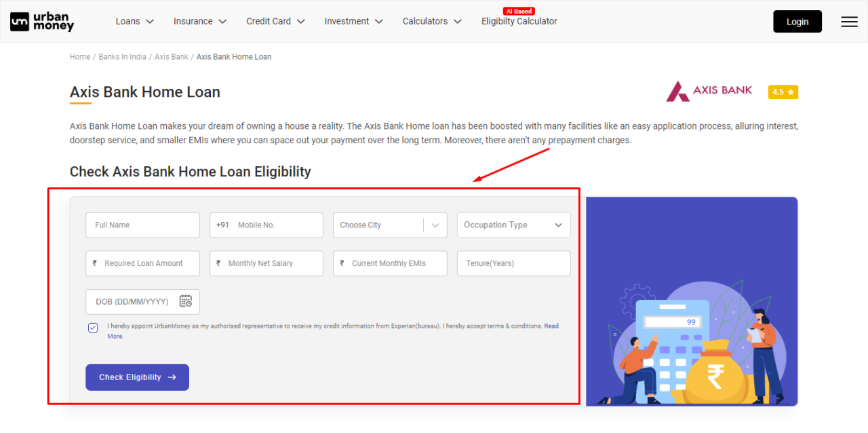Focus the Monthly Net Salary field
This screenshot has height=433, width=868.
(x=267, y=263)
